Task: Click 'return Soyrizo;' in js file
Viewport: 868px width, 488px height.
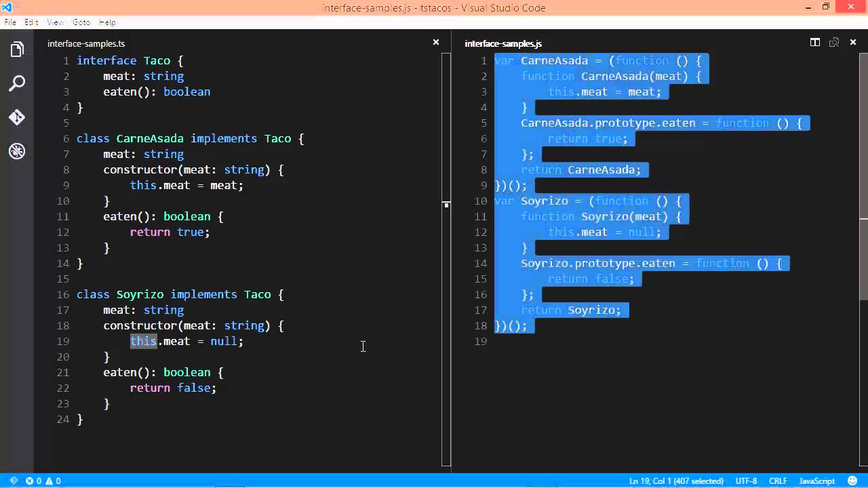Action: (570, 310)
